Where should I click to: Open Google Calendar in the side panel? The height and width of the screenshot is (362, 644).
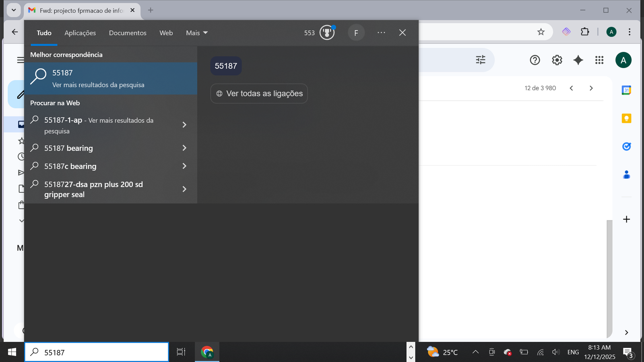[627, 90]
